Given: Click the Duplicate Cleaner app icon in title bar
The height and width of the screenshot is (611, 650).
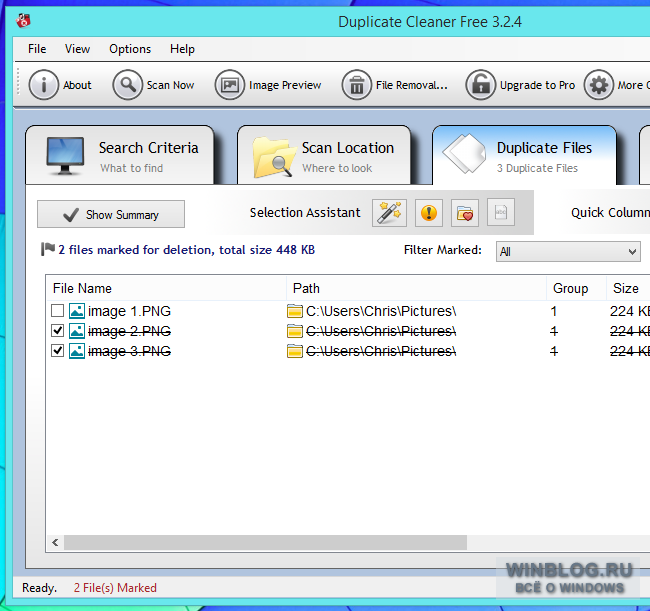Looking at the screenshot, I should click(x=24, y=20).
